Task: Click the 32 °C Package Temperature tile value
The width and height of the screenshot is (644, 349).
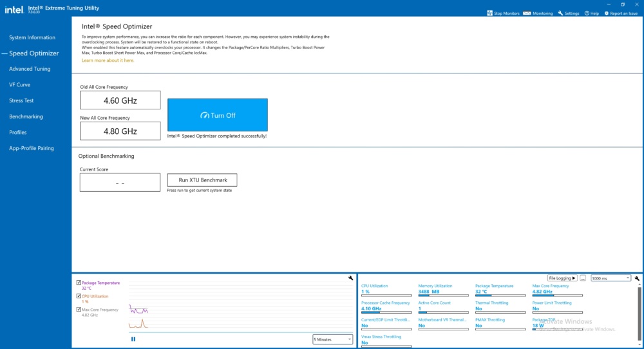Action: (x=481, y=292)
